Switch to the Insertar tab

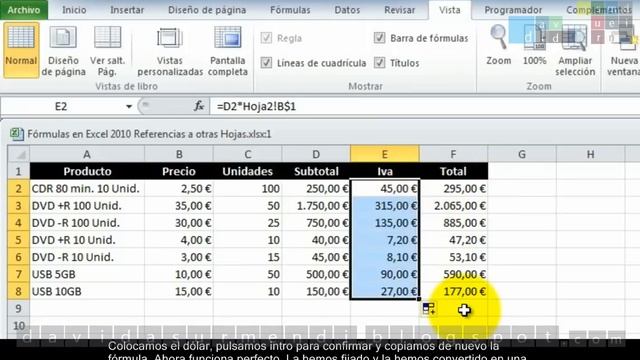pyautogui.click(x=127, y=10)
